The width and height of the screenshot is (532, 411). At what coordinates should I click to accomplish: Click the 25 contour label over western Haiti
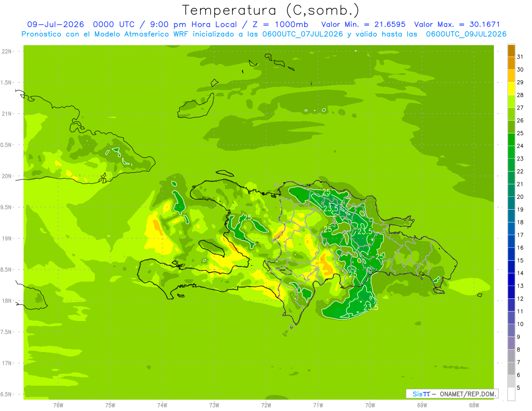pyautogui.click(x=247, y=217)
